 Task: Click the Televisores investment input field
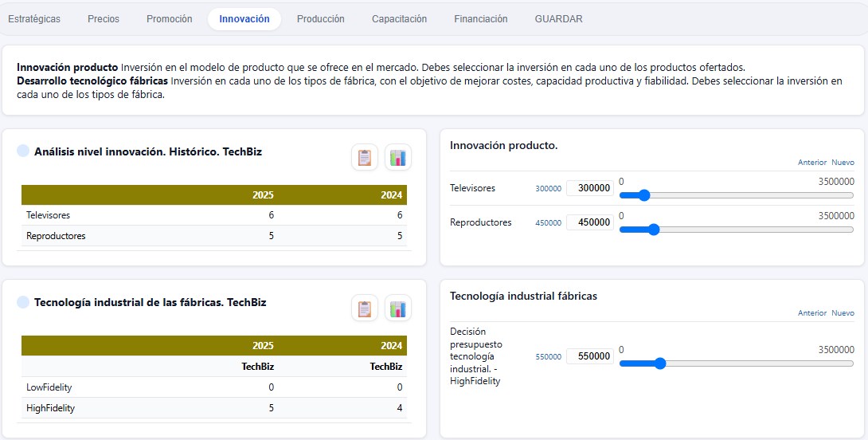(590, 188)
